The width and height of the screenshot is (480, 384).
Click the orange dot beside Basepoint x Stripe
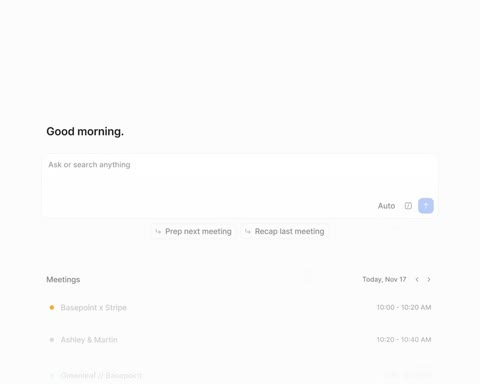click(x=52, y=307)
